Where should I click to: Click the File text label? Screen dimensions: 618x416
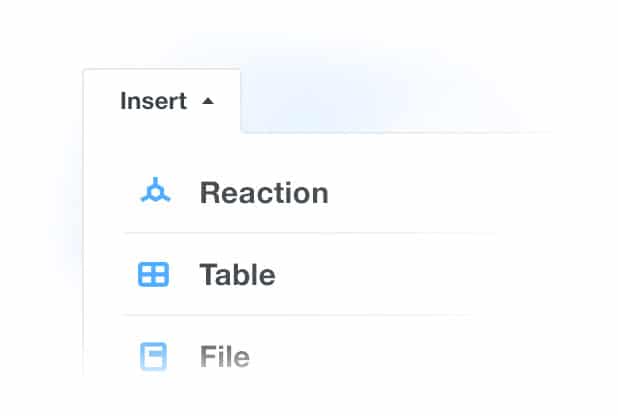pyautogui.click(x=224, y=357)
